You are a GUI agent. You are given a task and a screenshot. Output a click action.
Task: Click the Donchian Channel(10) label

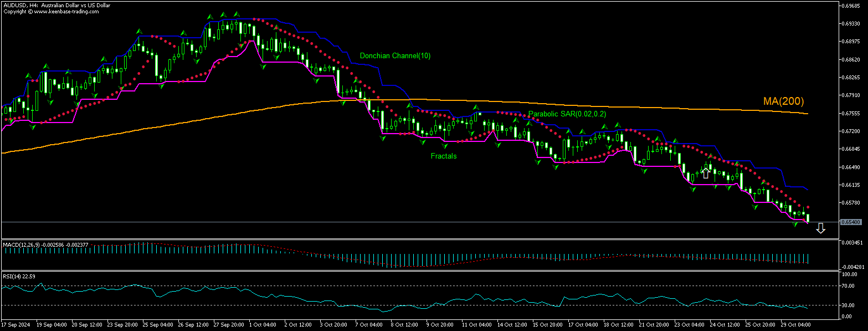coord(394,55)
